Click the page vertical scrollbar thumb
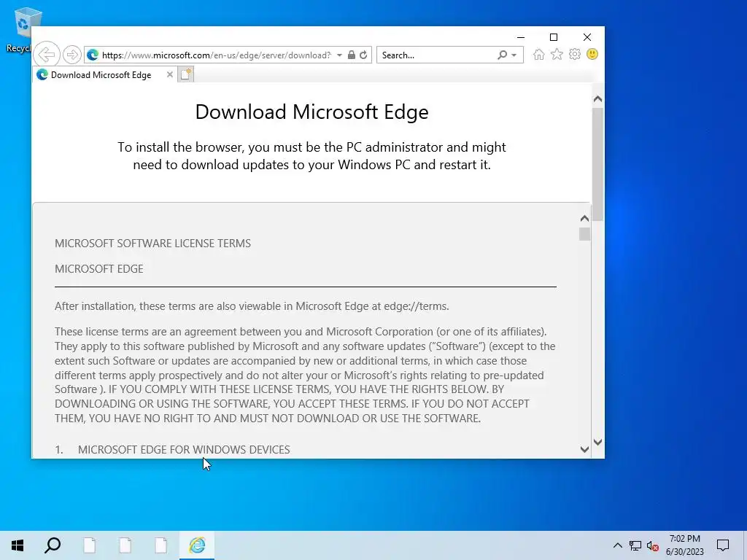747x560 pixels. point(598,164)
